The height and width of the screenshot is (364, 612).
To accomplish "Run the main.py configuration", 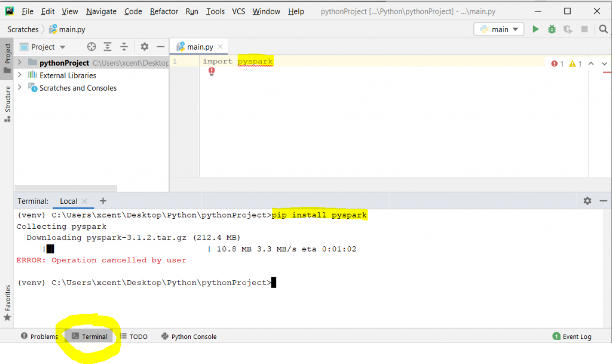I will 535,29.
